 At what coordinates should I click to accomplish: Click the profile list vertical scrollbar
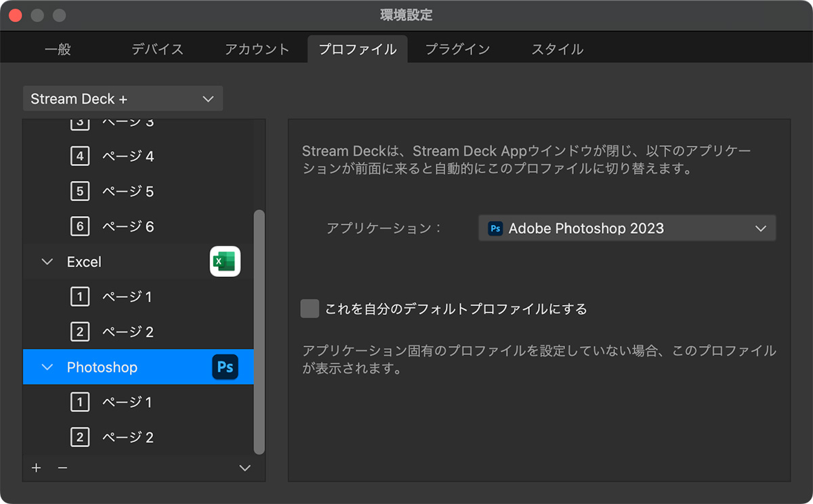[259, 332]
